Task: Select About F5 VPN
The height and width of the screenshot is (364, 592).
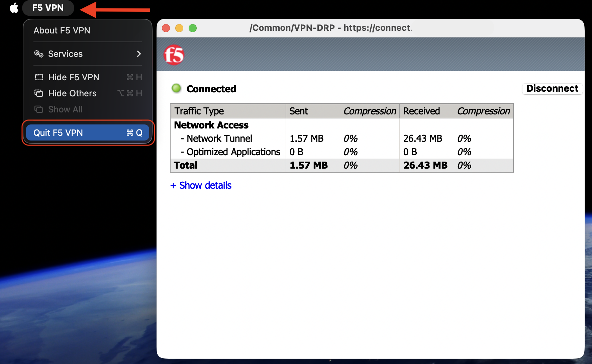Action: point(62,30)
